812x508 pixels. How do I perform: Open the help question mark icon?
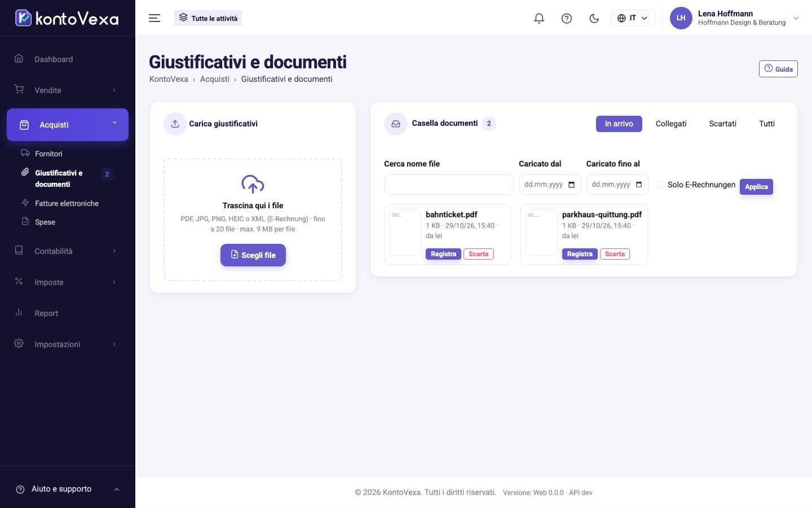(x=567, y=18)
